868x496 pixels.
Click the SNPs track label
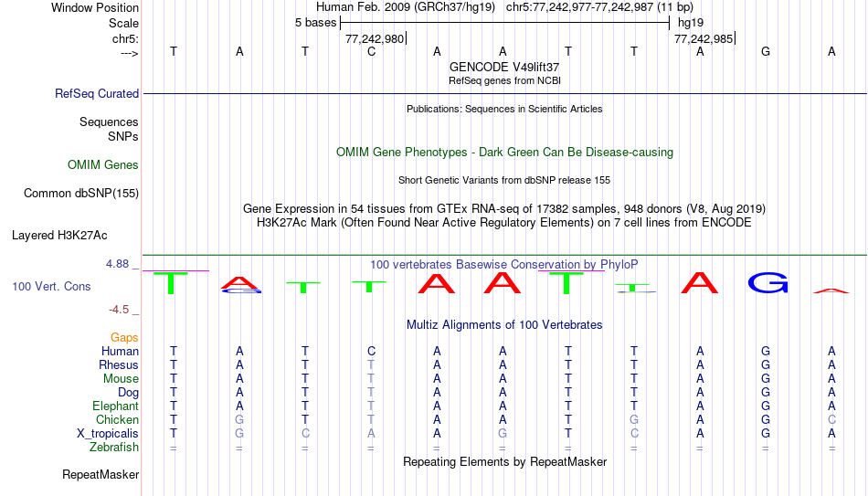coord(123,136)
